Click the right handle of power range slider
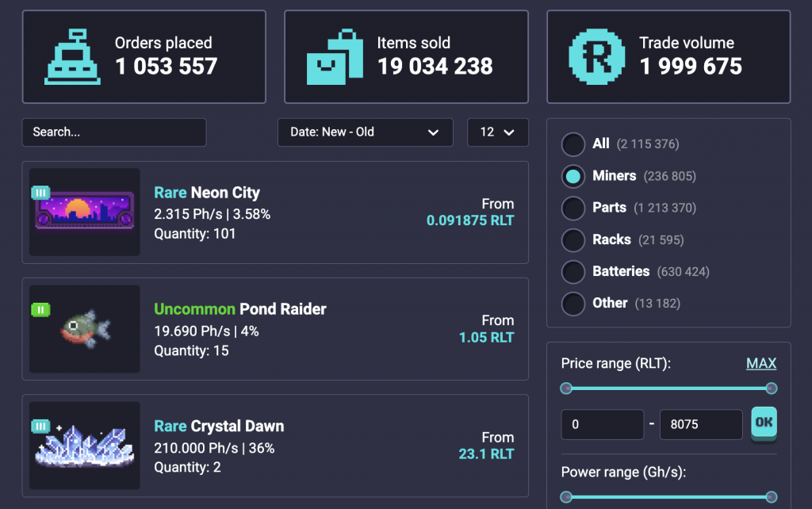Image resolution: width=812 pixels, height=509 pixels. click(x=771, y=497)
